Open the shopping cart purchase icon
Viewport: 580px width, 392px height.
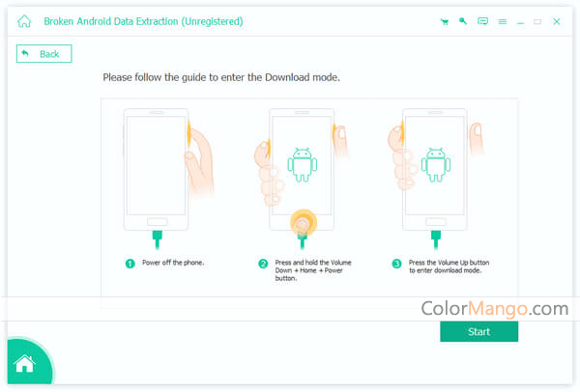click(445, 22)
